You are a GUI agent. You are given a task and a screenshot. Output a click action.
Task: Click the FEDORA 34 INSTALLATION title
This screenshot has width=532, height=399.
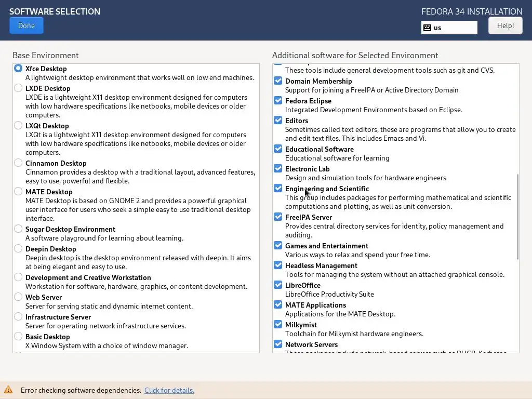pos(472,11)
